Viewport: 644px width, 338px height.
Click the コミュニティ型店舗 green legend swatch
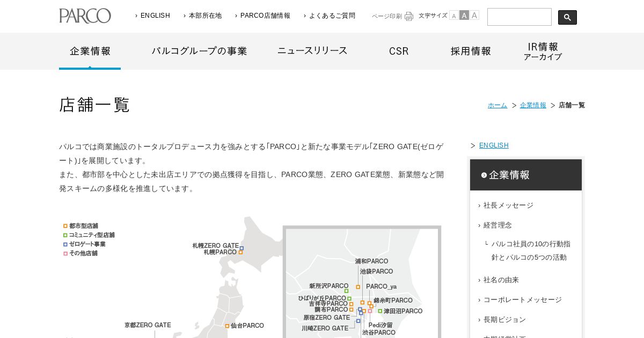click(x=65, y=236)
